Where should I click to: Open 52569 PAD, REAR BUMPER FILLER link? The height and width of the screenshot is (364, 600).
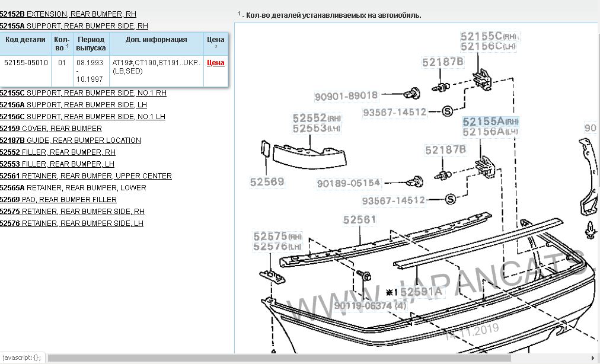tap(59, 200)
